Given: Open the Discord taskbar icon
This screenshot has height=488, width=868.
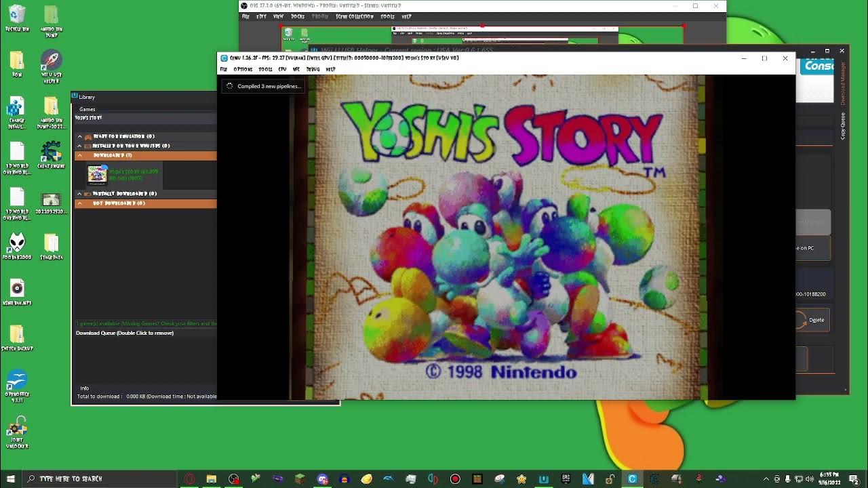Looking at the screenshot, I should pos(322,479).
